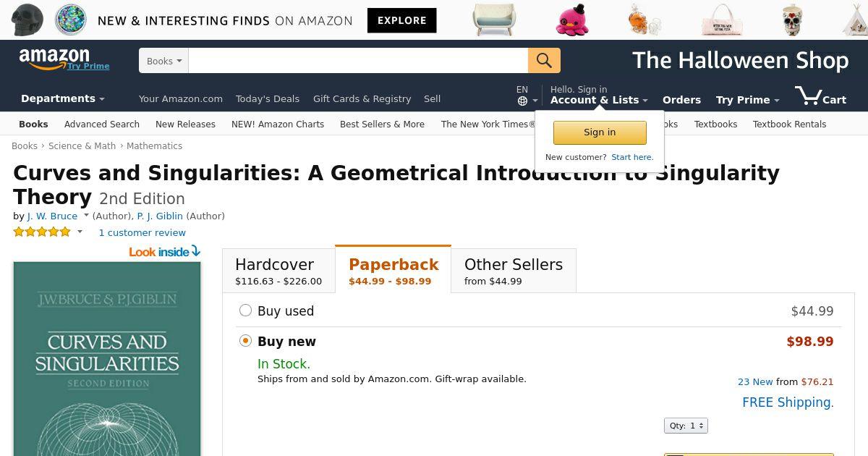The width and height of the screenshot is (868, 456).
Task: Select the Buy used radio button
Action: tap(245, 311)
